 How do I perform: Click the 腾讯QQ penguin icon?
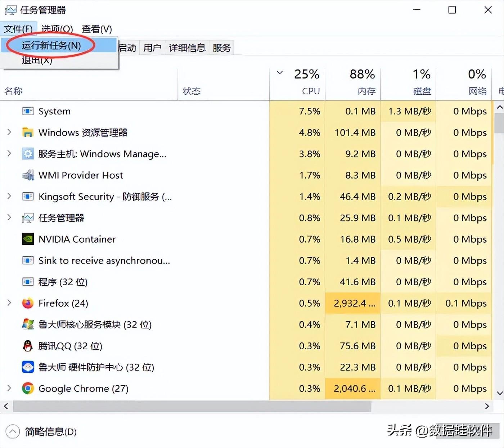pyautogui.click(x=28, y=346)
